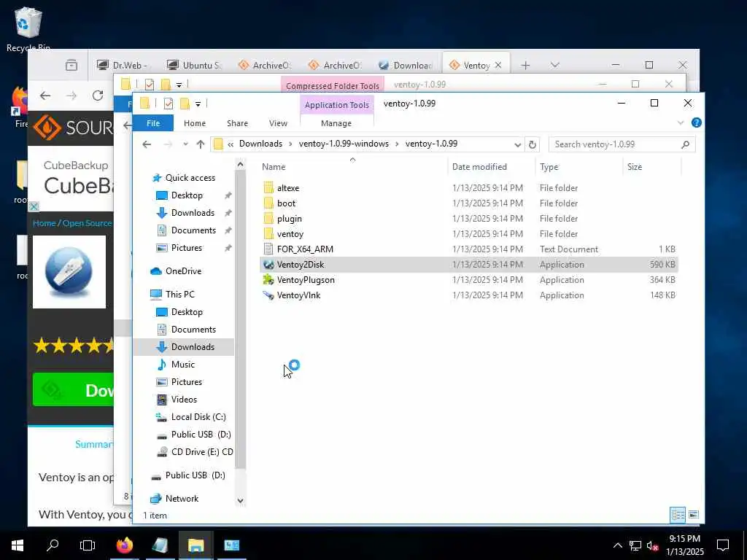Expand the quick access toolbar customize dropdown
The image size is (747, 560).
click(198, 104)
